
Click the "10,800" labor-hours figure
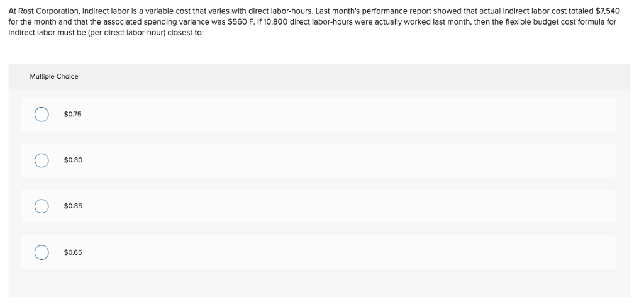click(x=279, y=21)
